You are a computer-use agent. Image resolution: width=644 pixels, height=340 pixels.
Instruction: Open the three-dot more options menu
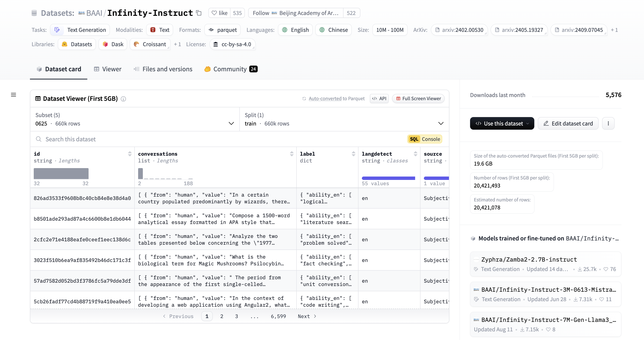tap(608, 124)
